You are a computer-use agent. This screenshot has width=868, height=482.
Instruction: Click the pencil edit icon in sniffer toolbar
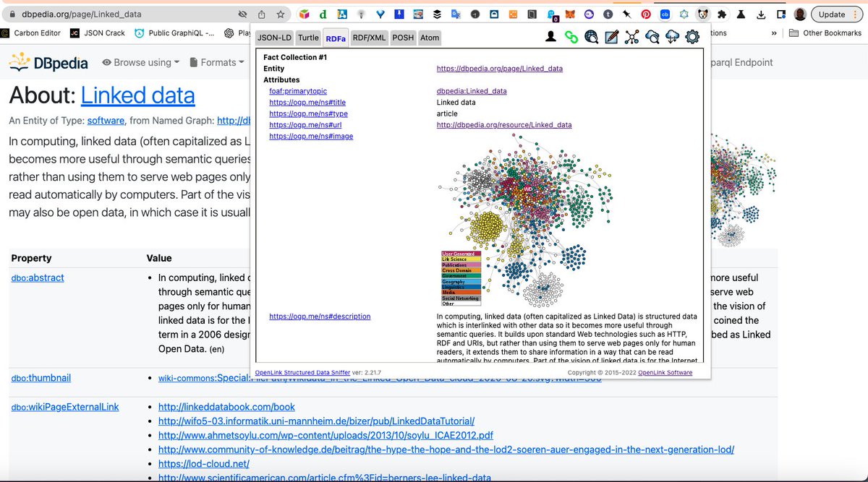[612, 37]
